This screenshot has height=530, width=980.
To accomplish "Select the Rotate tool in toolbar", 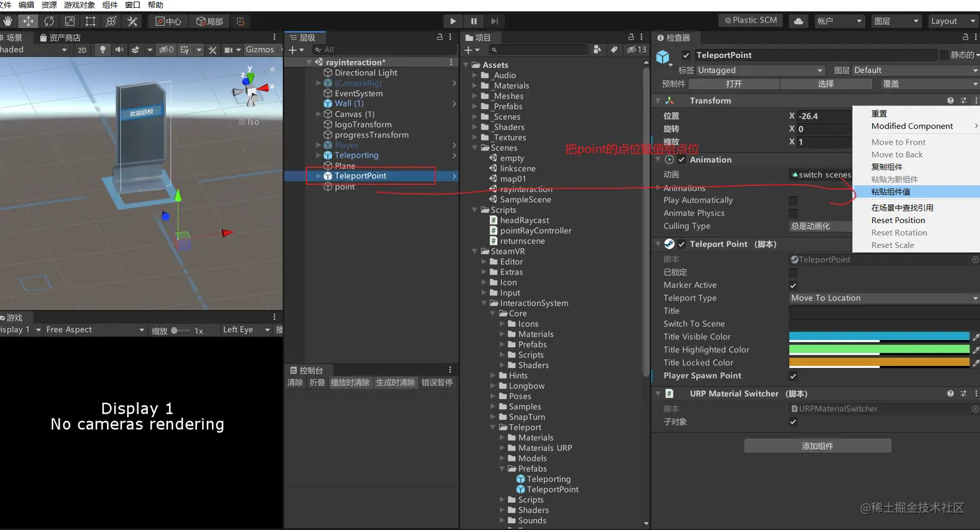I will (49, 21).
